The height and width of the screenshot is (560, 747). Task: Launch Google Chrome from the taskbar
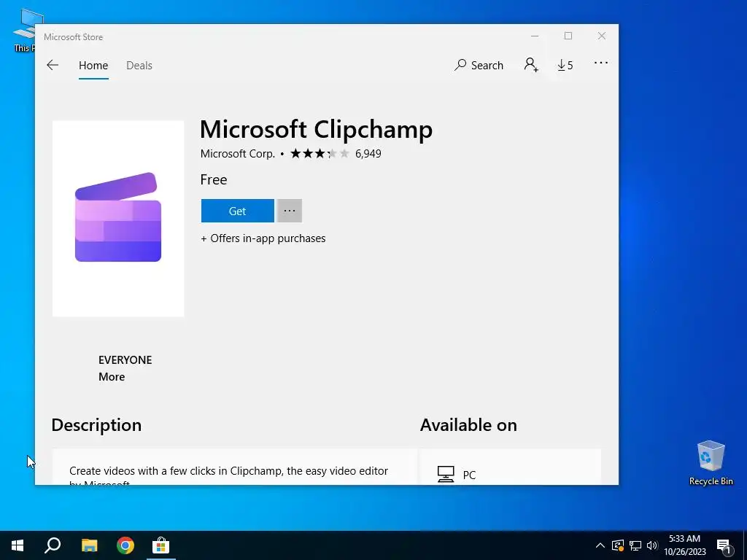pyautogui.click(x=125, y=545)
